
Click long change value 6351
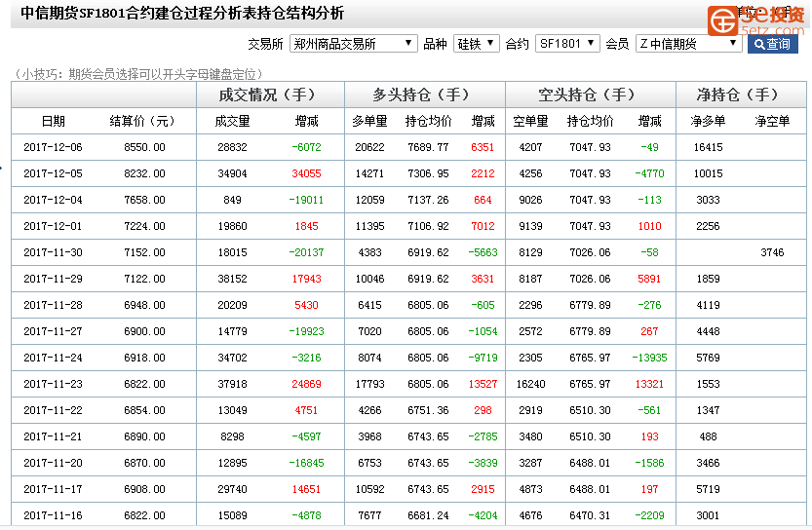[x=483, y=147]
